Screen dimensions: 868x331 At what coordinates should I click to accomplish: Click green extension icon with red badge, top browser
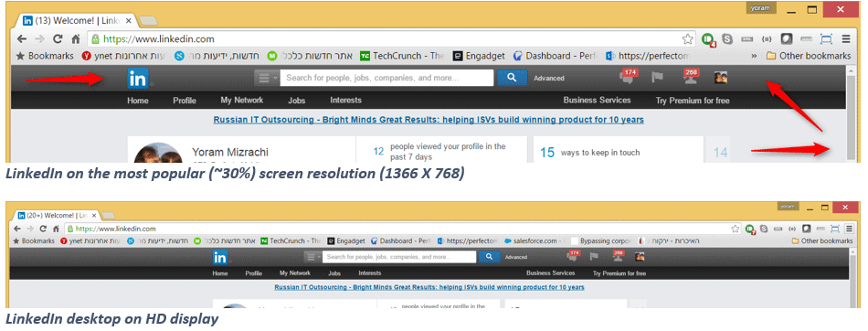tap(709, 39)
